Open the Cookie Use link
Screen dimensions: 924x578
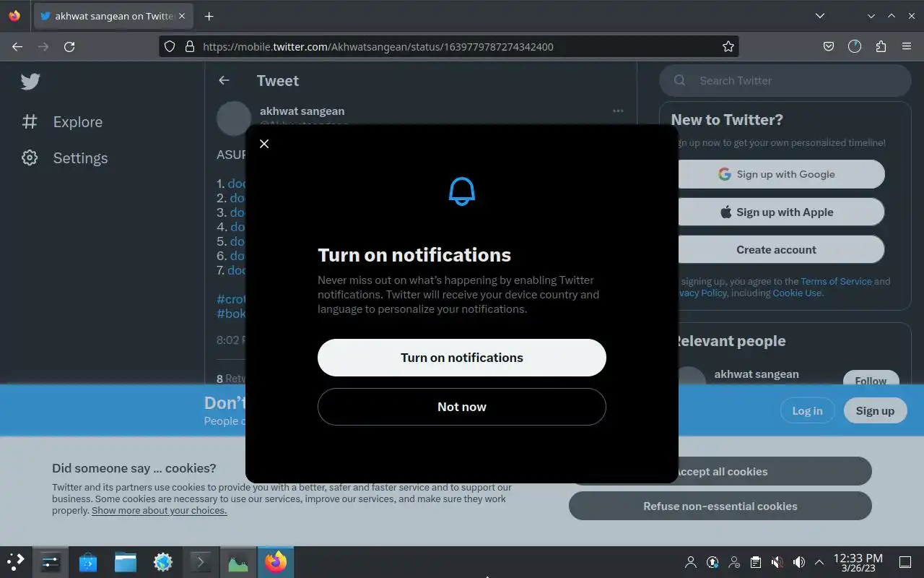point(797,293)
